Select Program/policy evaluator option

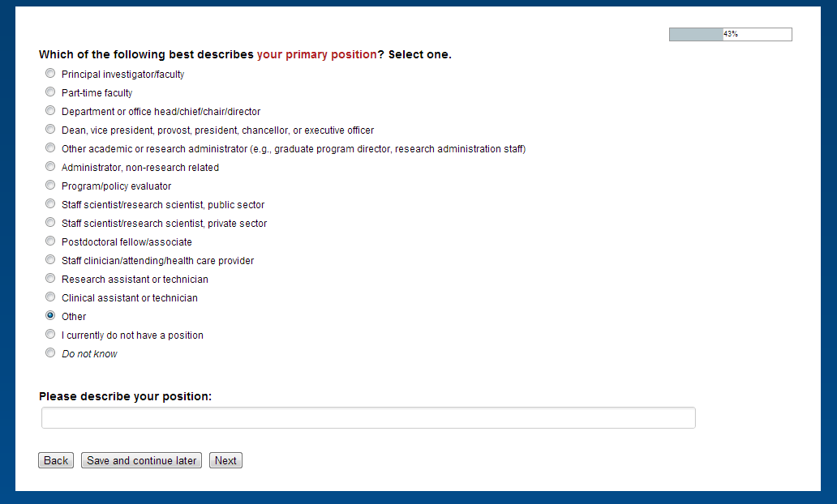(x=50, y=186)
